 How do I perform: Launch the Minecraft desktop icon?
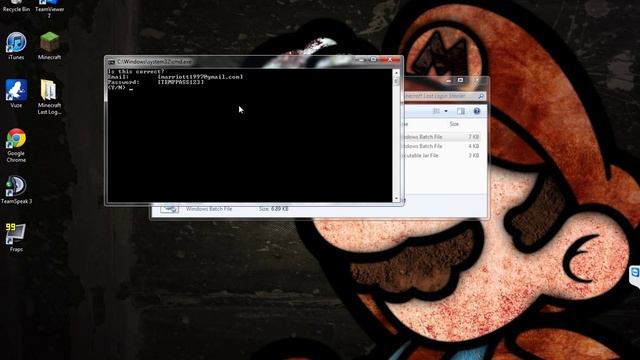point(49,46)
